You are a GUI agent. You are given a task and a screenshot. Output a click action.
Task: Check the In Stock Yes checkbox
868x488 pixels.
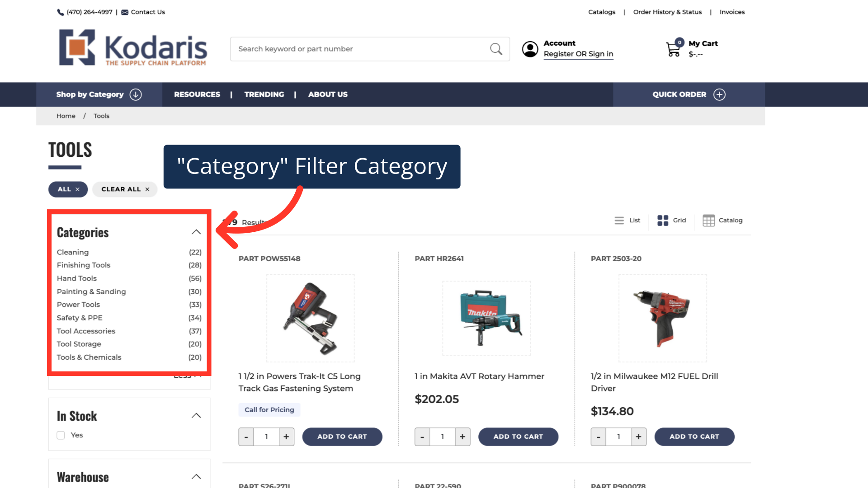[61, 435]
